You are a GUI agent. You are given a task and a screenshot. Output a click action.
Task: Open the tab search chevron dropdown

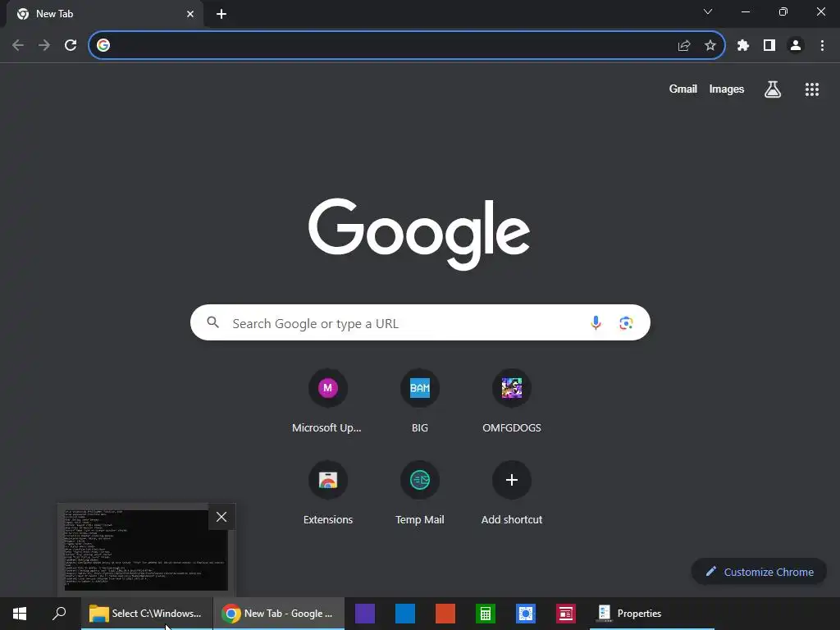tap(708, 11)
